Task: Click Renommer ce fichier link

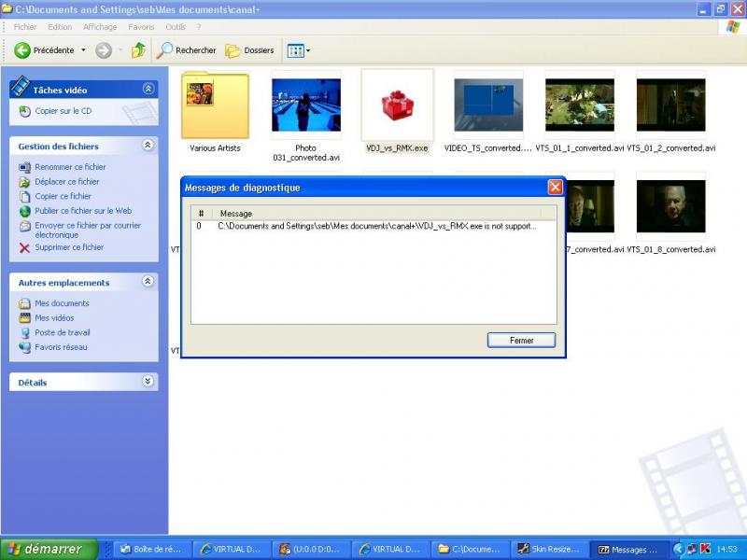Action: pyautogui.click(x=70, y=167)
